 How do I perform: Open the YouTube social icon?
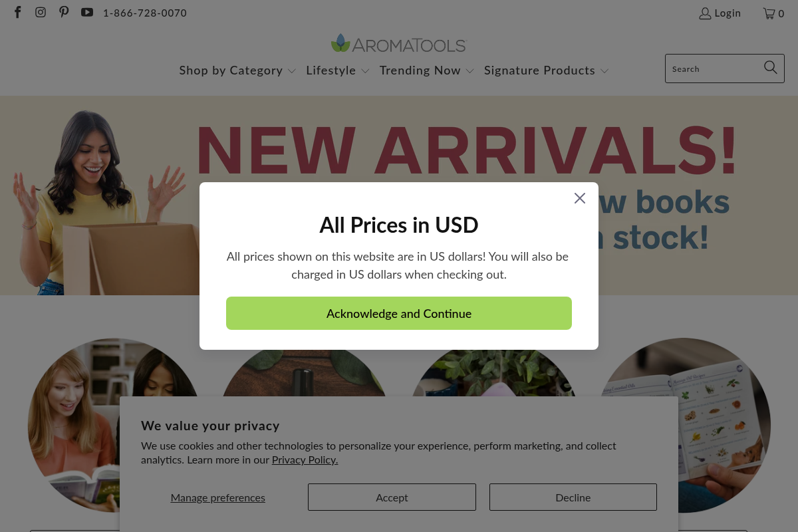(x=87, y=13)
